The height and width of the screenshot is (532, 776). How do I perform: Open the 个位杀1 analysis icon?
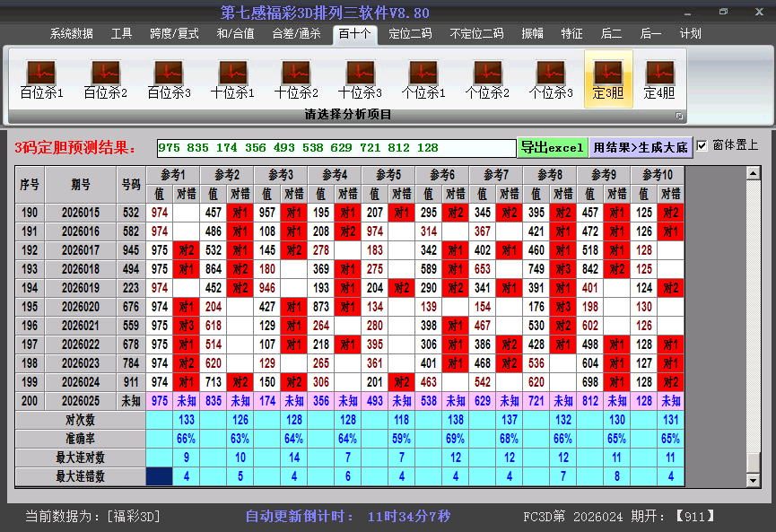(x=423, y=79)
